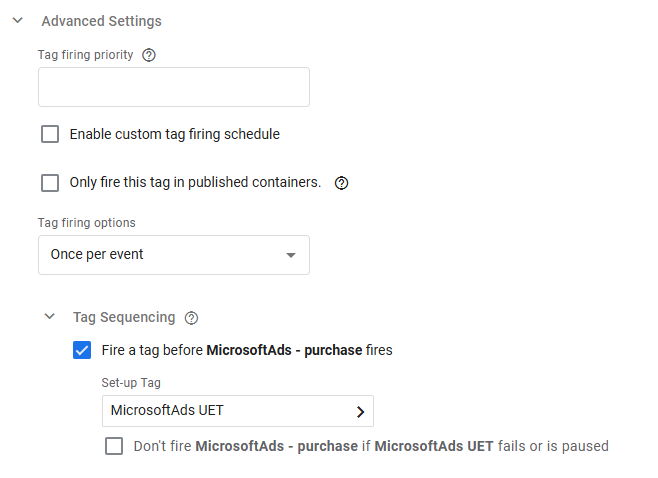The image size is (658, 478).
Task: Open help icon beside published containers option
Action: click(x=341, y=183)
